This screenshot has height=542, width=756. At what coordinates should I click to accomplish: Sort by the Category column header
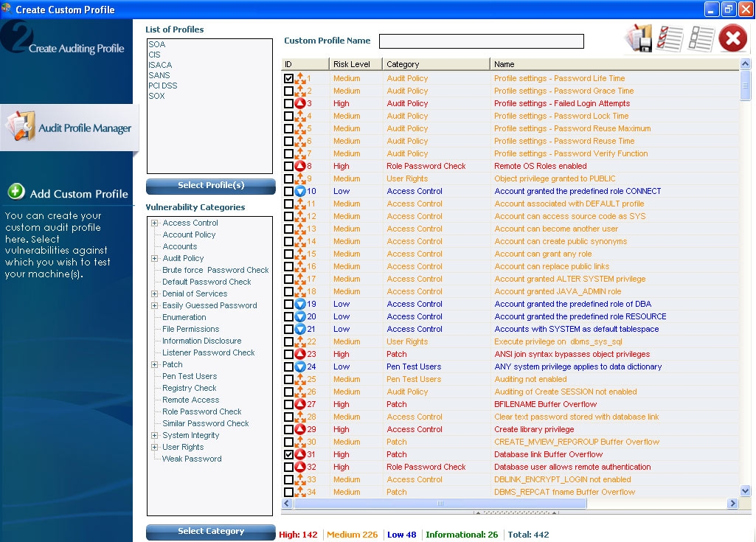tap(437, 64)
